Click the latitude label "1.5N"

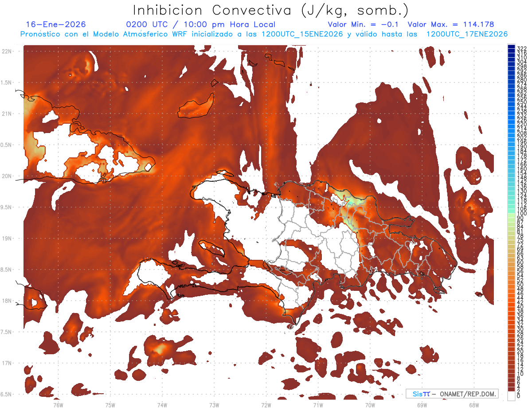7,82
